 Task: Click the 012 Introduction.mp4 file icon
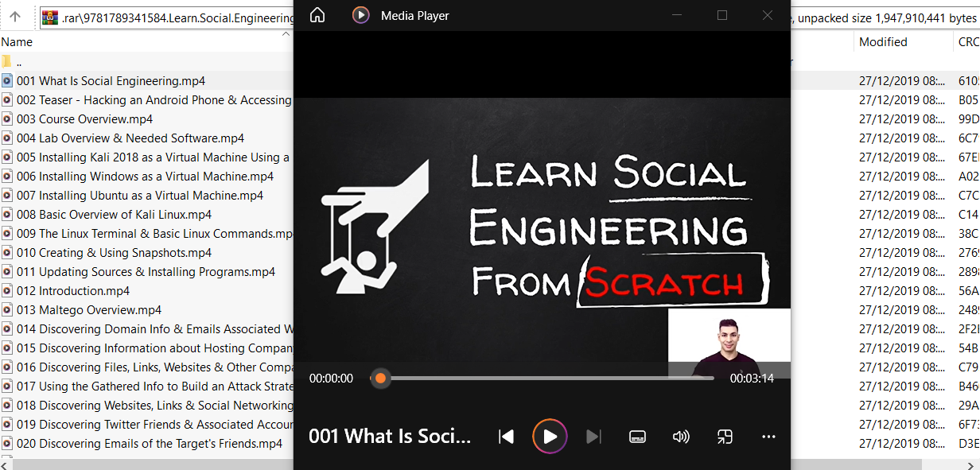[x=7, y=291]
